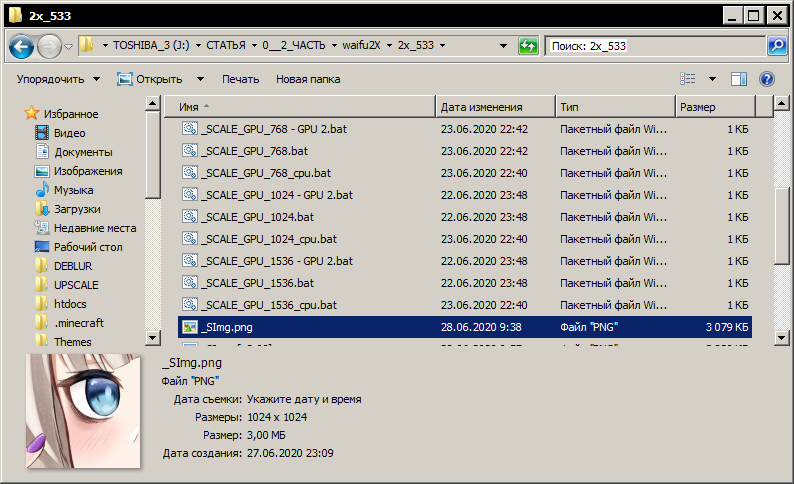Screen dimensions: 794x484
Task: Click the search magnifier icon
Action: tap(776, 46)
